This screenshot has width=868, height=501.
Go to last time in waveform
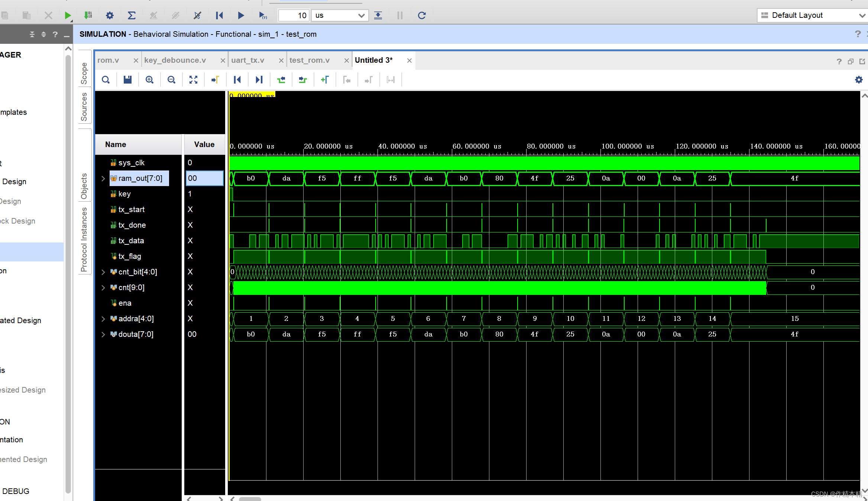(x=259, y=80)
